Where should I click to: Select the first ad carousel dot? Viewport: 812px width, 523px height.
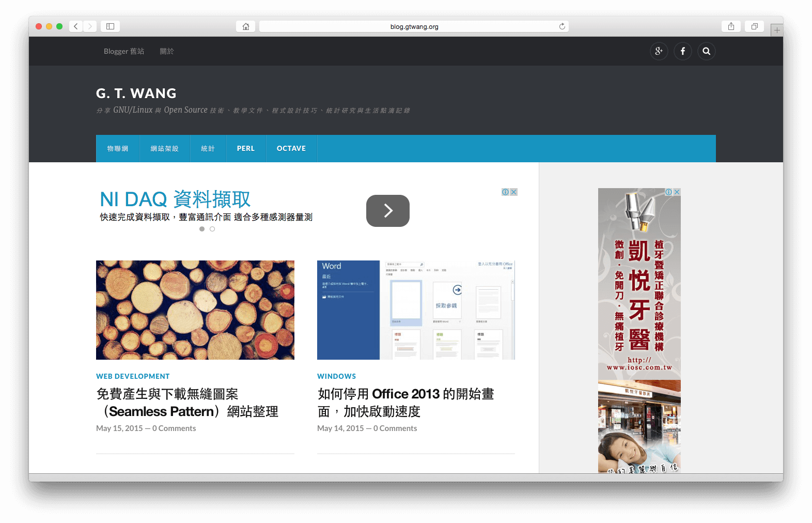pos(202,229)
